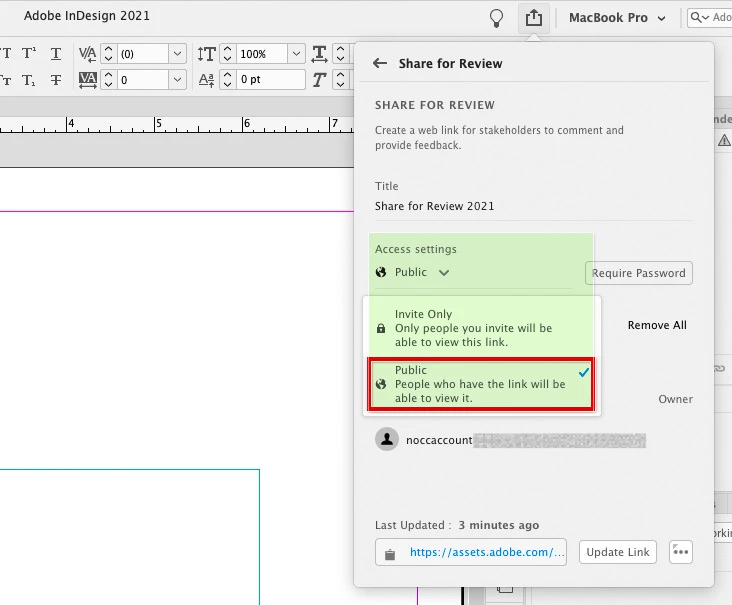The width and height of the screenshot is (732, 605).
Task: Click the link icon in the side panel
Action: pyautogui.click(x=719, y=369)
